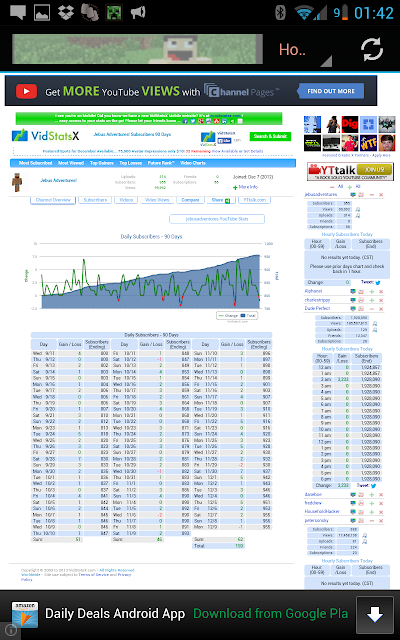This screenshot has height=640, width=400.
Task: Tap the browser refresh icon
Action: pyautogui.click(x=372, y=49)
